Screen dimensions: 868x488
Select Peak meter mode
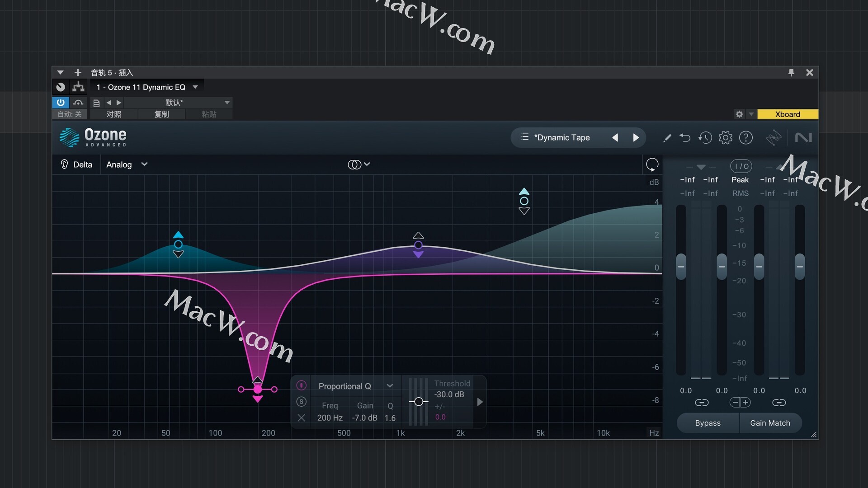click(x=740, y=180)
